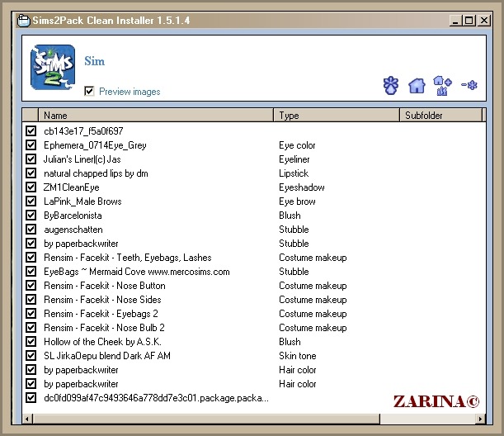Uncheck Hollow of the Cheek checkbox

[31, 341]
